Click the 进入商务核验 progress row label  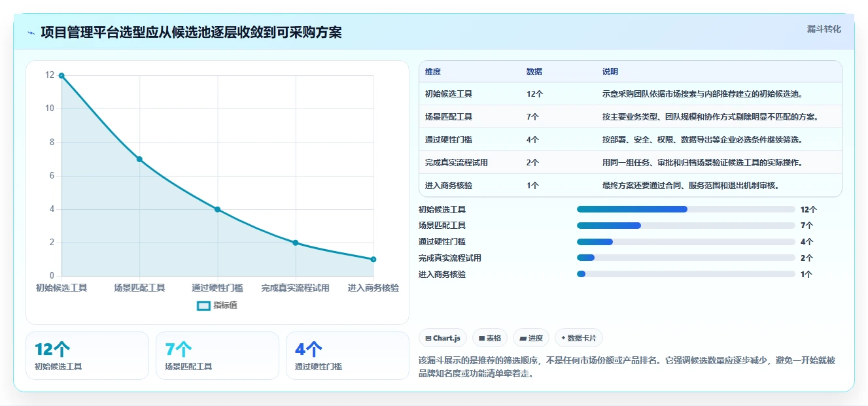[442, 275]
